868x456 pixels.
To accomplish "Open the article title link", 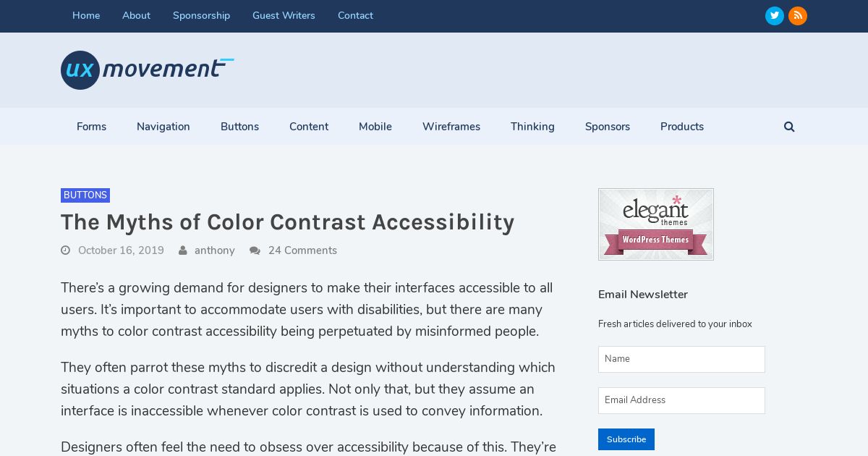I will [287, 222].
